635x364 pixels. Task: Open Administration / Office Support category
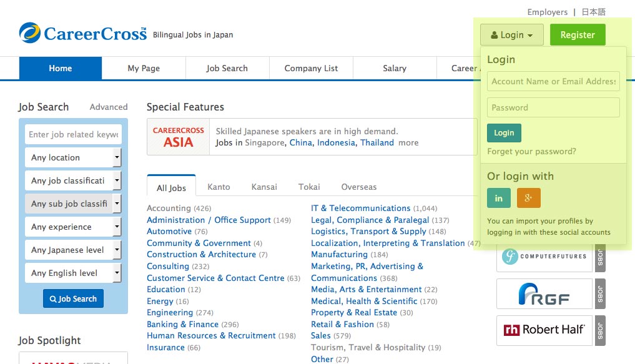click(209, 220)
